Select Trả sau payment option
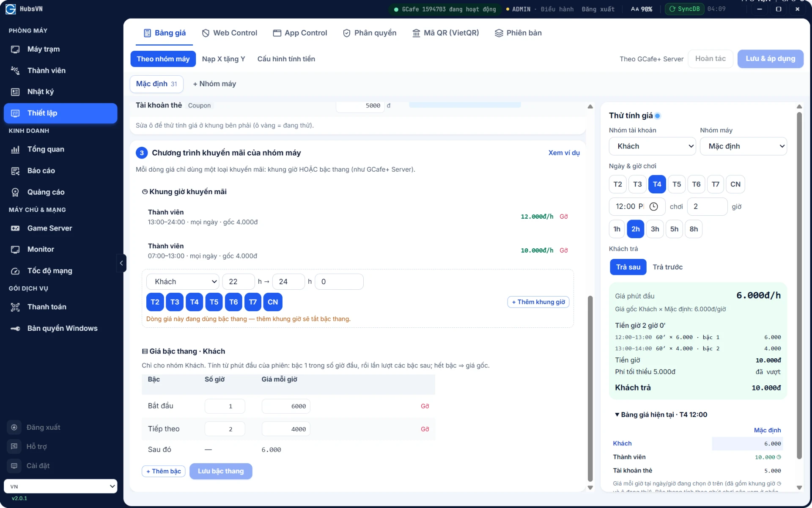This screenshot has width=812, height=508. [628, 267]
